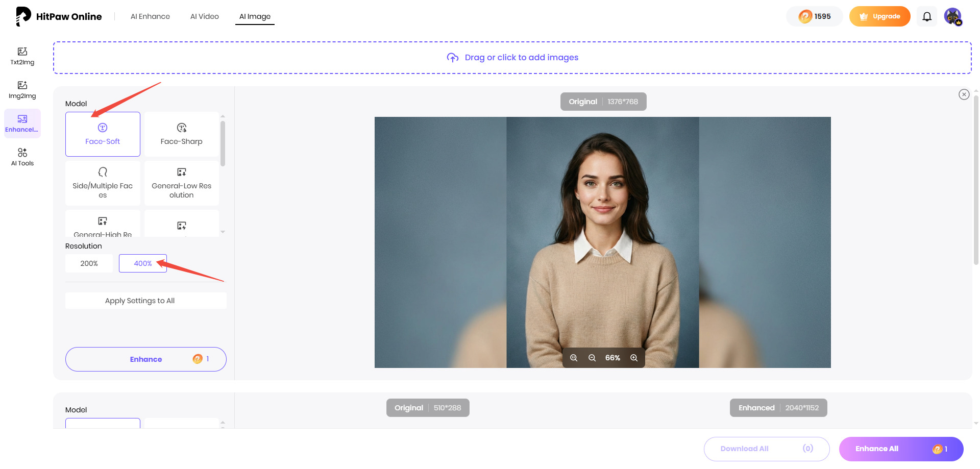Open the notification bell

coord(927,16)
